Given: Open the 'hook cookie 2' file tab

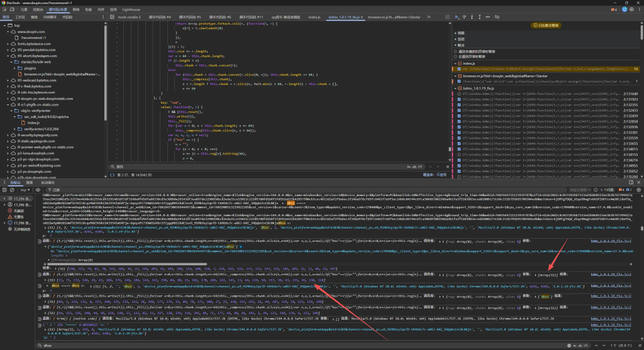Looking at the screenshot, I should pos(130,18).
